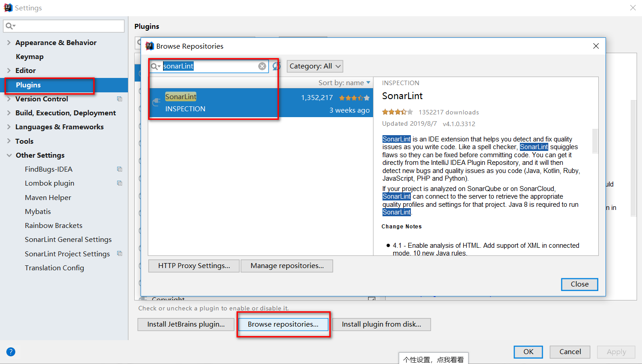Click the project-level icon beside Version Control
The image size is (642, 364).
click(119, 99)
